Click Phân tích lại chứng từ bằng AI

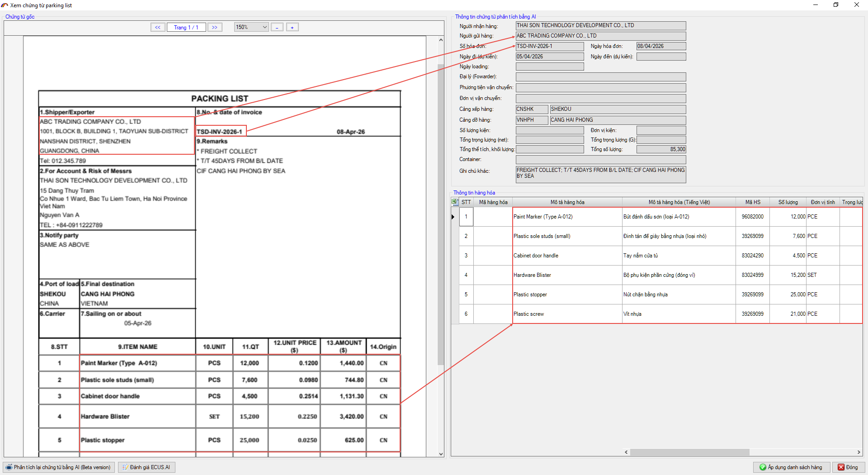[59, 467]
